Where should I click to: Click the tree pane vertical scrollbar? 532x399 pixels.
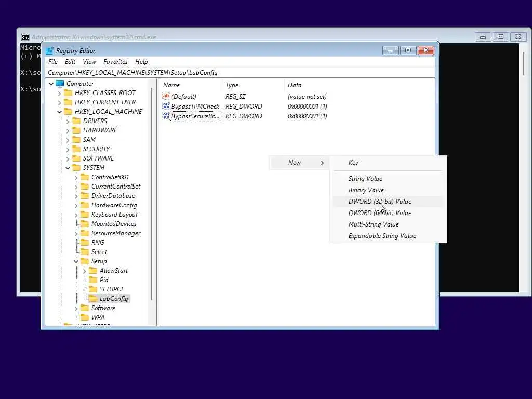pyautogui.click(x=152, y=194)
